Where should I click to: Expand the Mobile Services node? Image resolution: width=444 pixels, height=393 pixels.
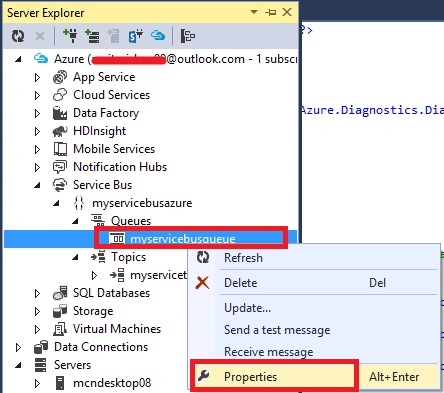coord(37,149)
